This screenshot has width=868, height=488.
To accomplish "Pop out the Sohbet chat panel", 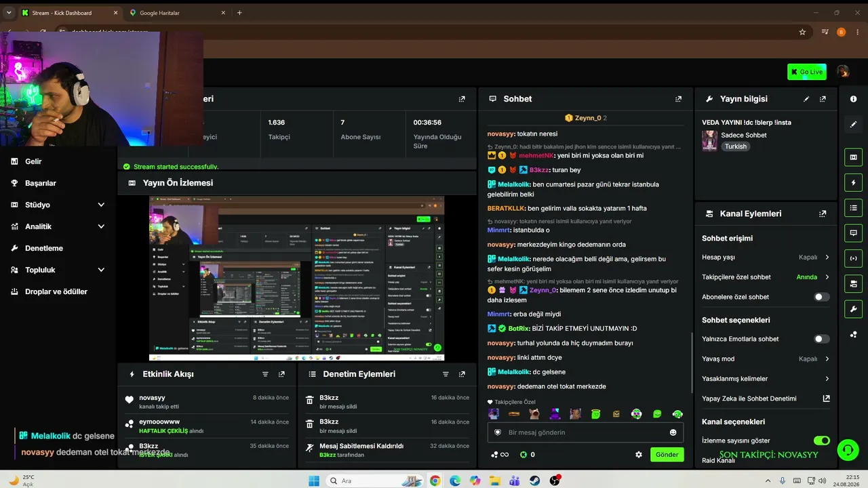I will (x=678, y=99).
